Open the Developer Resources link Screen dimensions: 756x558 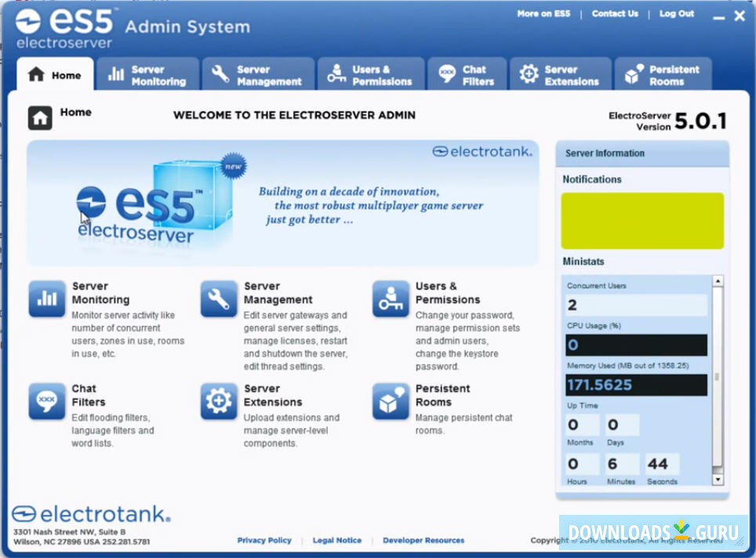[x=423, y=540]
